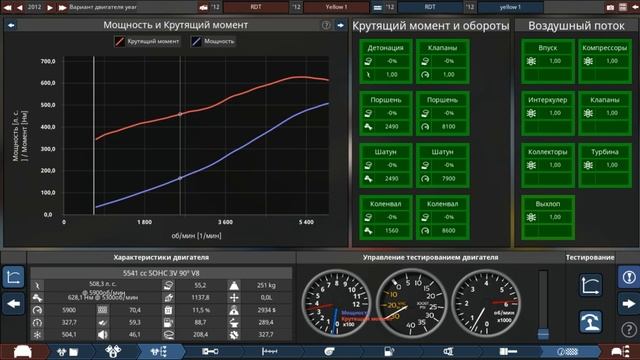Open the Поршень tile showing 2490
Viewport: 640px width, 360px height.
click(x=386, y=113)
